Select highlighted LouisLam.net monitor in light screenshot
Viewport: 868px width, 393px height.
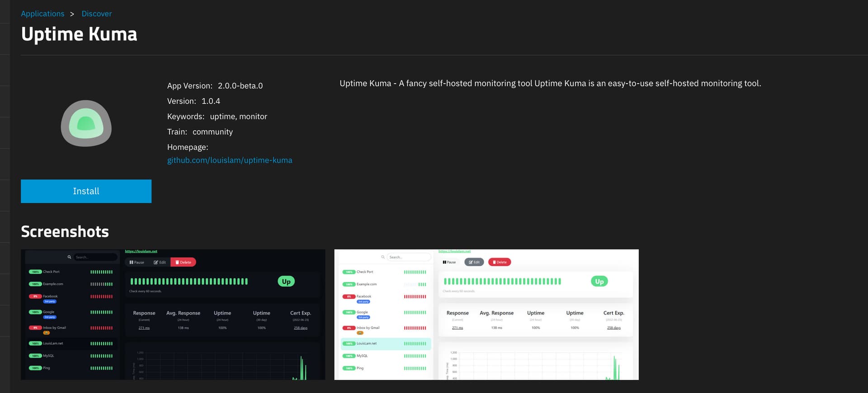(386, 344)
